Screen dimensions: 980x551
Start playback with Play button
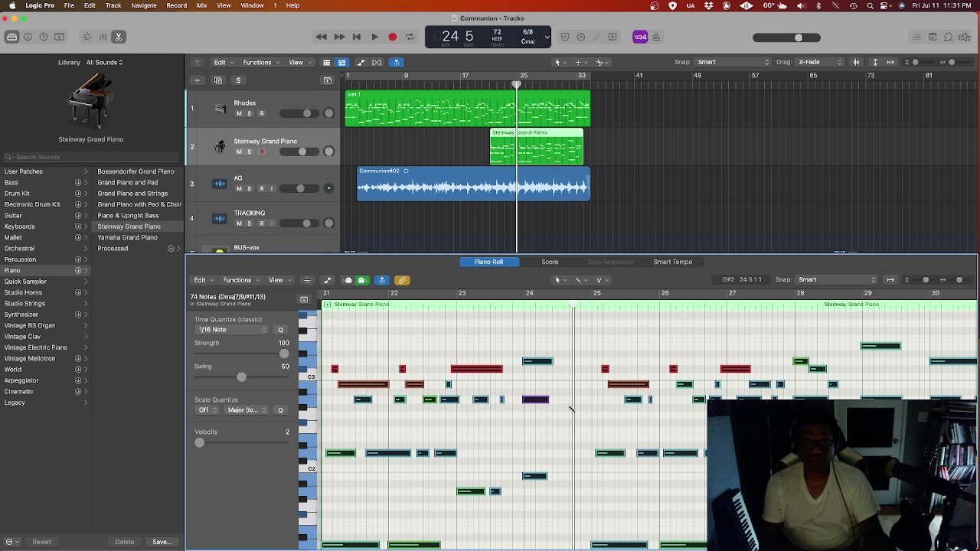click(374, 37)
